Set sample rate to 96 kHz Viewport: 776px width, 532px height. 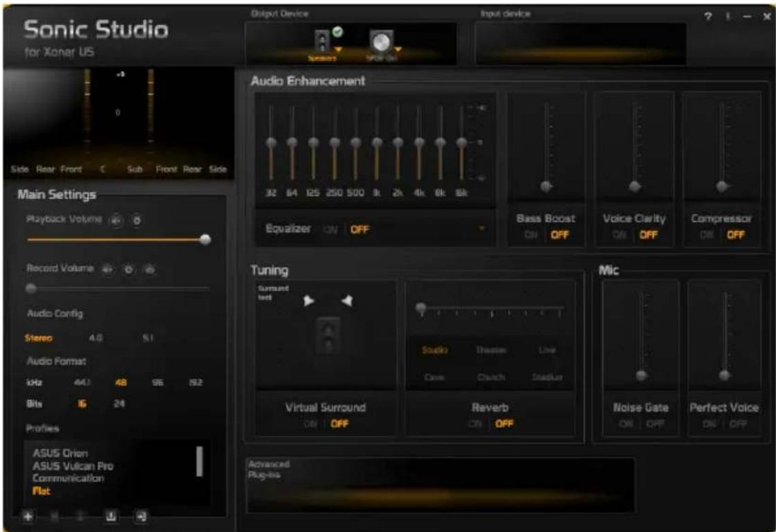coord(158,382)
